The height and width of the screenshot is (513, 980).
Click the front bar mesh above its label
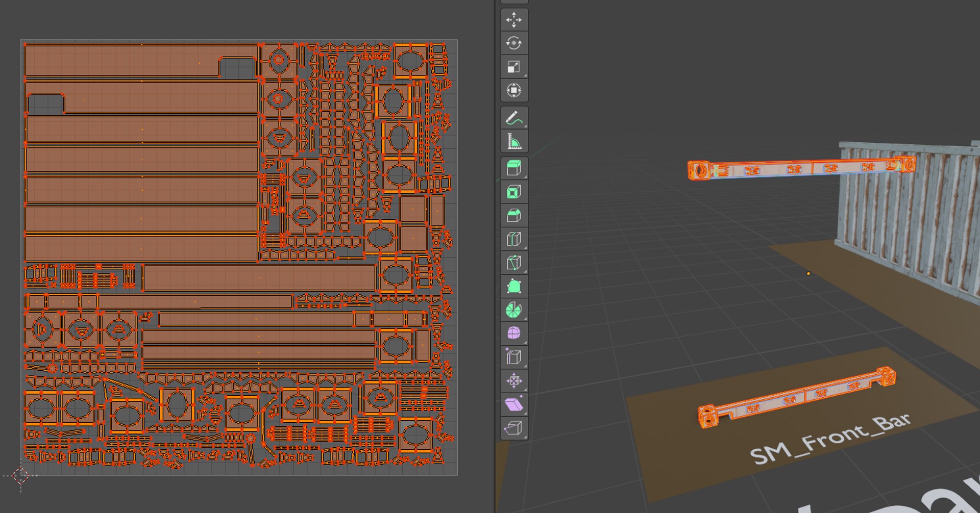coord(796,397)
